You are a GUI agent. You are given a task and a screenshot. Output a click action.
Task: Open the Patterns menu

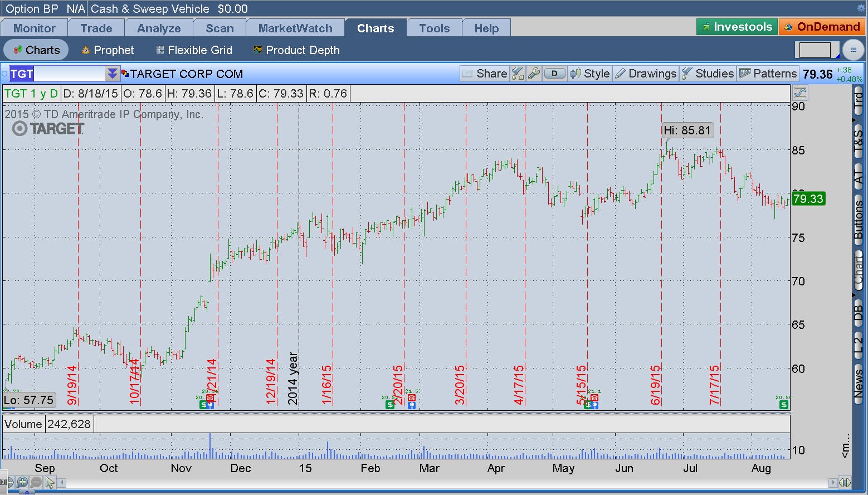click(768, 74)
